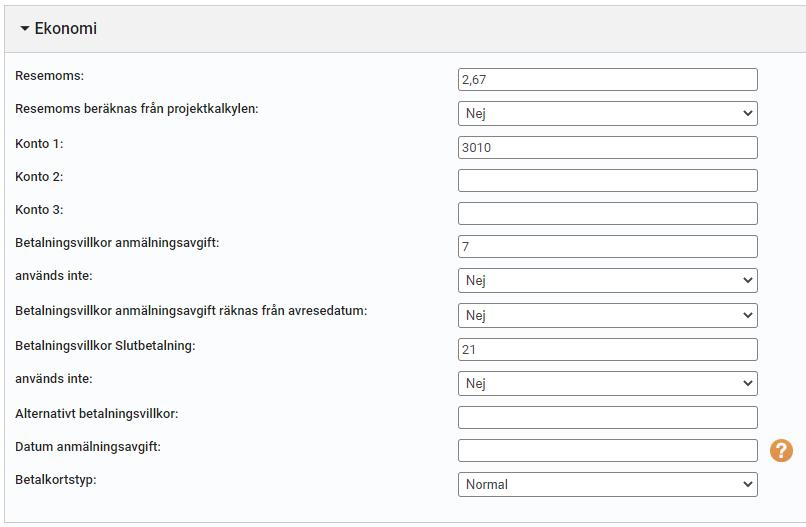Click Betalningsvillkor Slutbetalning field showing 21

pyautogui.click(x=608, y=350)
